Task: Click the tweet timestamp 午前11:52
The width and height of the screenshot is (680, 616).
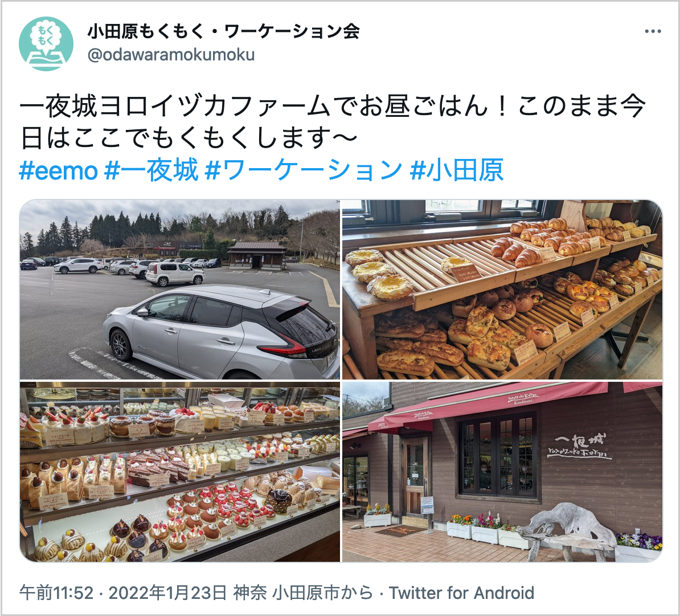Action: pos(56,593)
